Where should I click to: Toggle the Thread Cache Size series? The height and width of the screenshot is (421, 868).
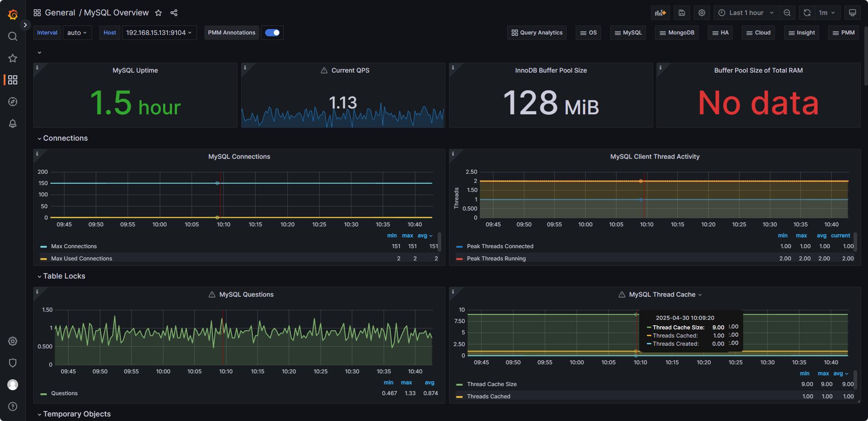[x=492, y=384]
